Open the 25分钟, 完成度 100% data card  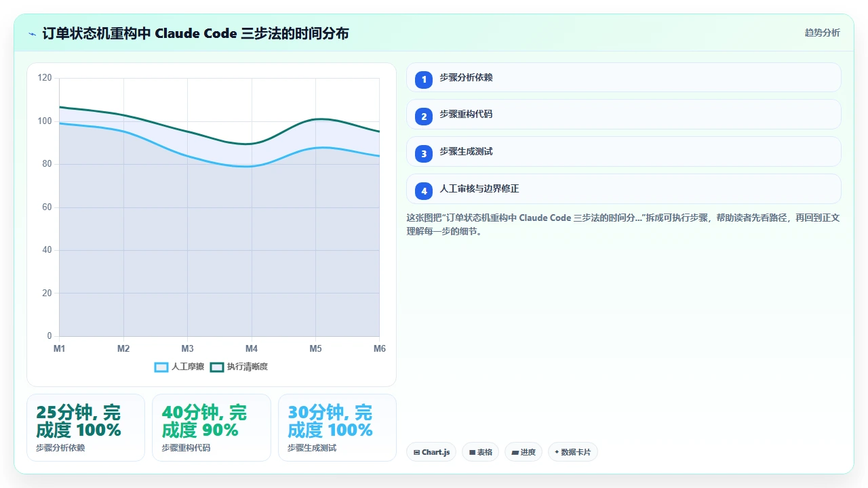click(86, 428)
